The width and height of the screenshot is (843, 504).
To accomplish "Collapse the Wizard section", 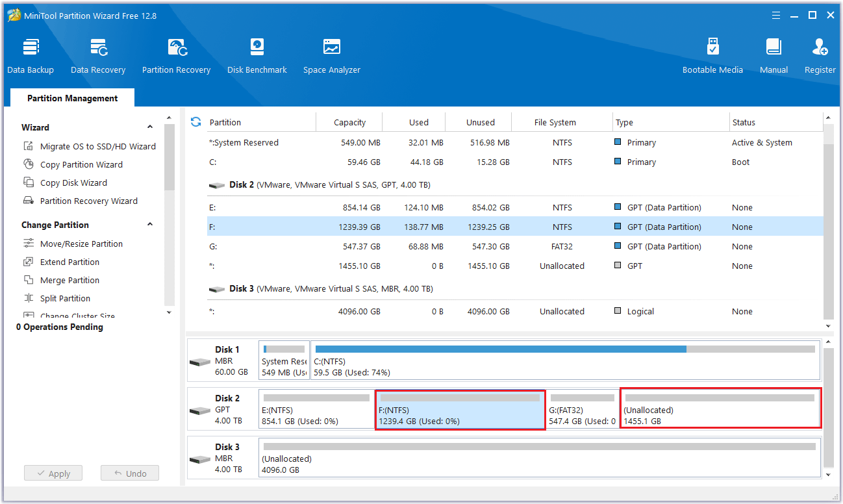I will tap(150, 127).
